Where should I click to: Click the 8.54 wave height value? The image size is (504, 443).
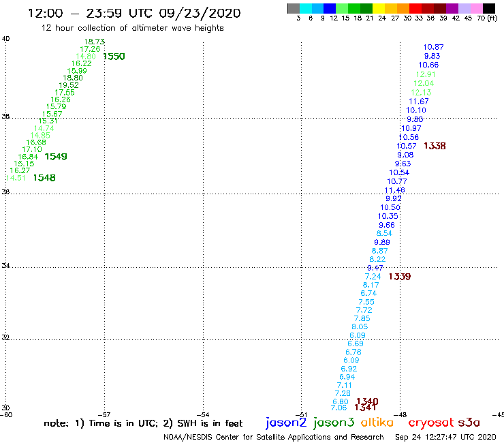tap(384, 233)
